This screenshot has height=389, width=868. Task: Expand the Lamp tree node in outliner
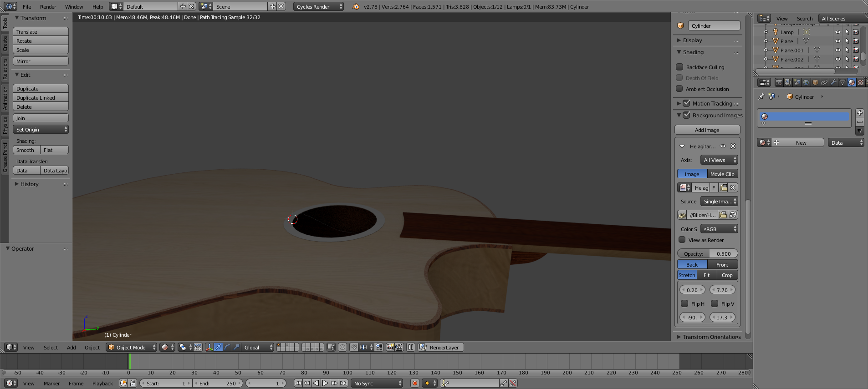point(766,32)
